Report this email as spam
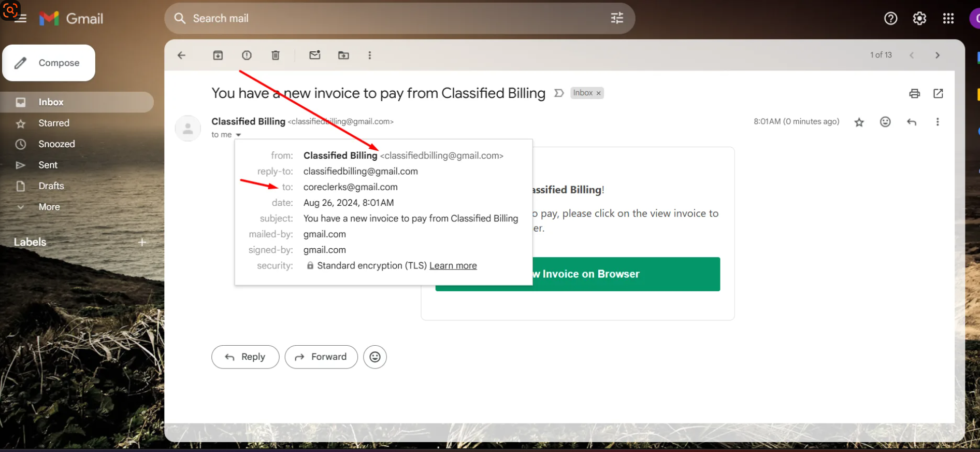This screenshot has width=980, height=452. click(247, 55)
